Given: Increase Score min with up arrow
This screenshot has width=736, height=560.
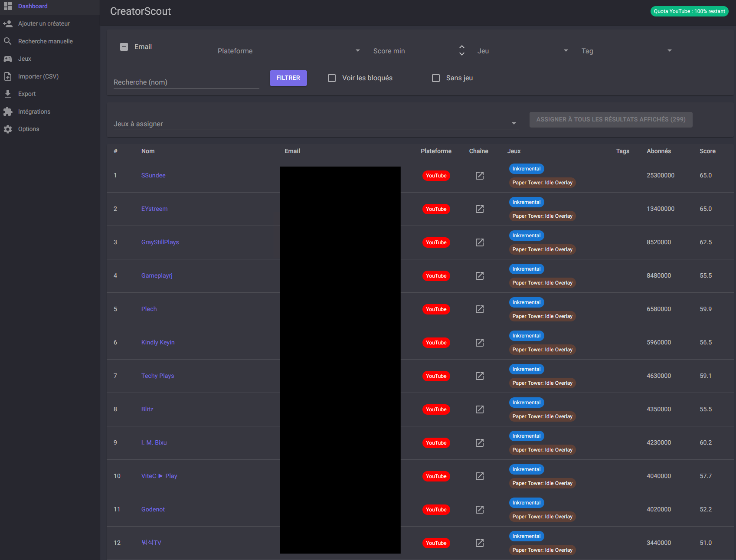Looking at the screenshot, I should [462, 47].
